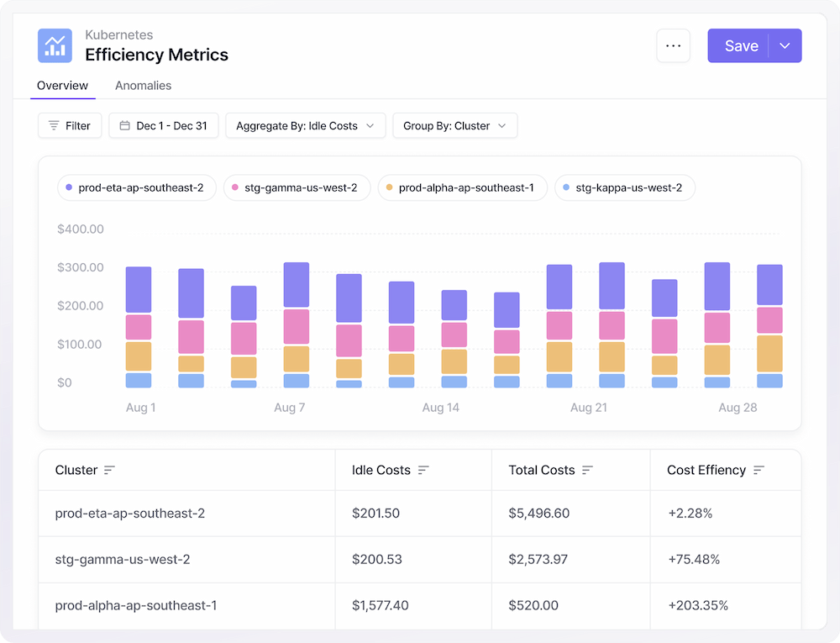Click the Save button

[x=740, y=46]
